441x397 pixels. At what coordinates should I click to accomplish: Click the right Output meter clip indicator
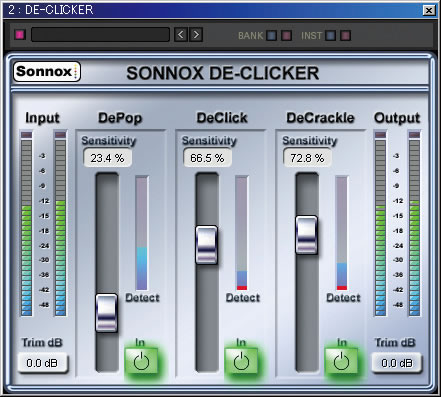click(x=414, y=135)
